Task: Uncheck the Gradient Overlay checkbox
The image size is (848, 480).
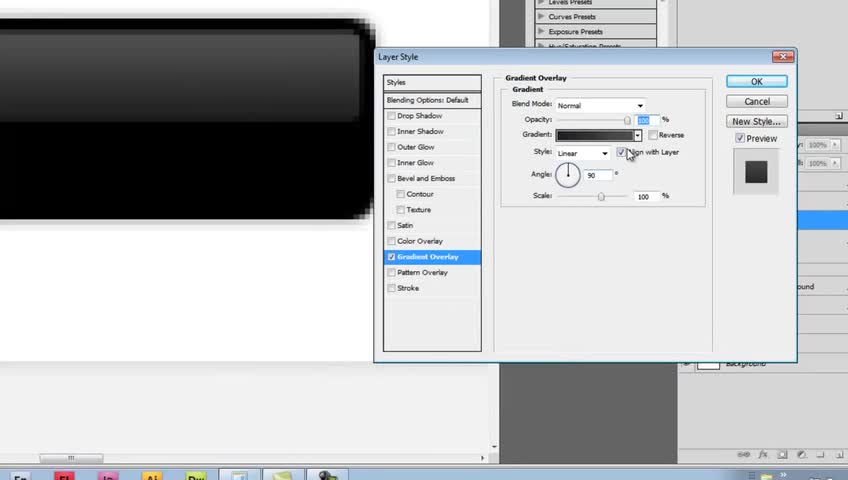Action: (392, 257)
